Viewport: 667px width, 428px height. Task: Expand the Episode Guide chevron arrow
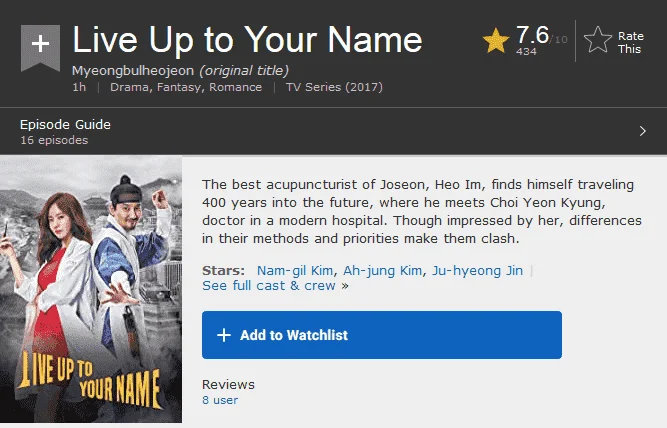pos(643,131)
